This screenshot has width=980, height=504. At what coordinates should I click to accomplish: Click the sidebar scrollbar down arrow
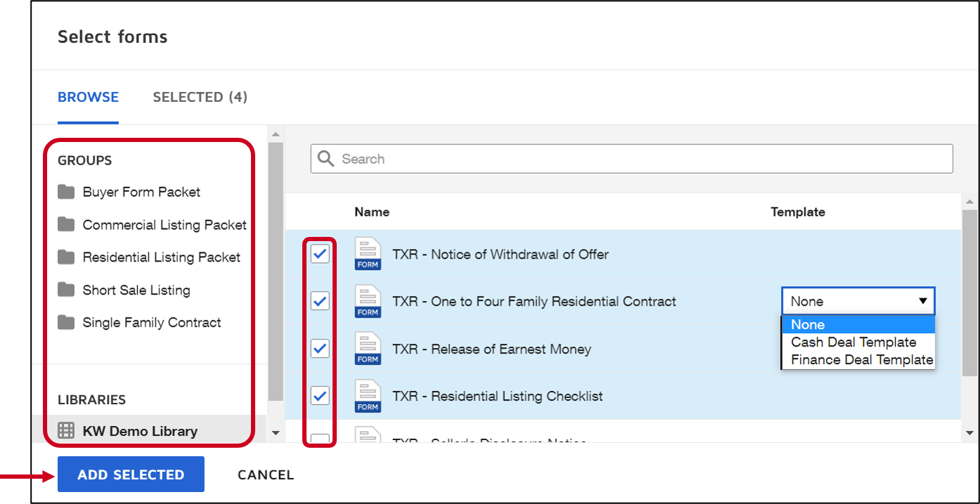click(276, 433)
